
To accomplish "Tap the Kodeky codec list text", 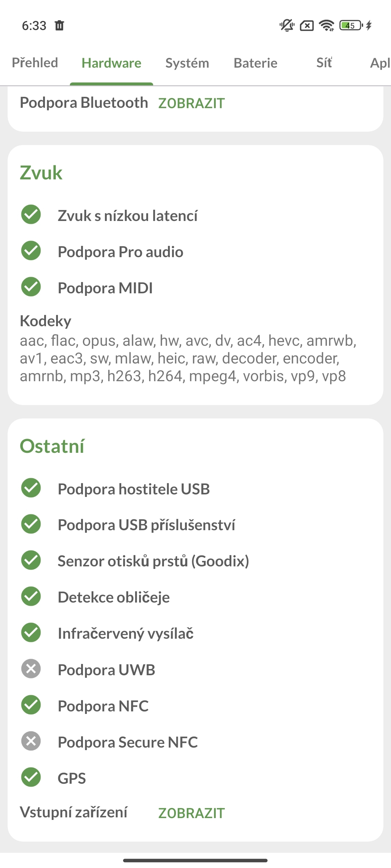I will tap(188, 358).
